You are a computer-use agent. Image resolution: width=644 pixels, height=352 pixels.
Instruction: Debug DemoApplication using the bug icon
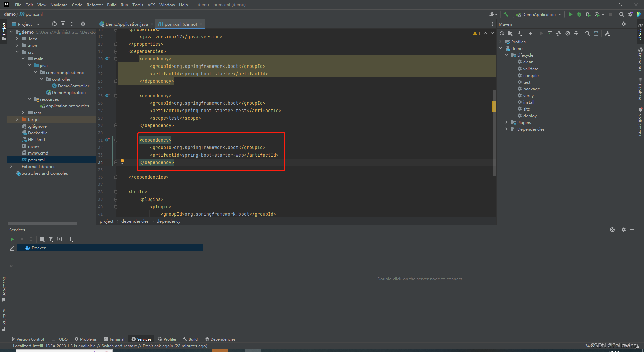pyautogui.click(x=579, y=14)
